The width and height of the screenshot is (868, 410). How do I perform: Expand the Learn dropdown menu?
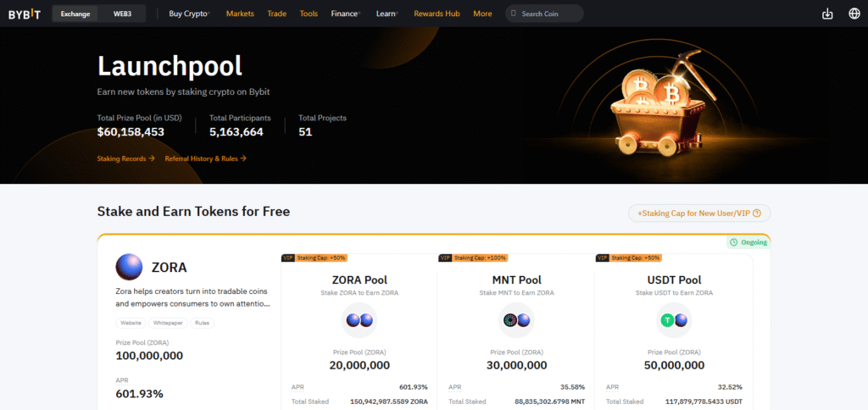coord(387,14)
